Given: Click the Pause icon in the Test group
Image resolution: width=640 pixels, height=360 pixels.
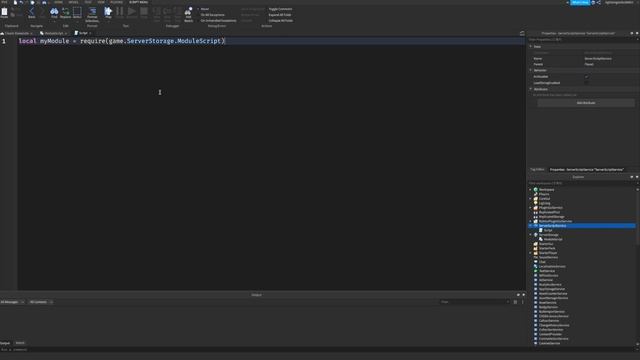Looking at the screenshot, I should click(120, 11).
